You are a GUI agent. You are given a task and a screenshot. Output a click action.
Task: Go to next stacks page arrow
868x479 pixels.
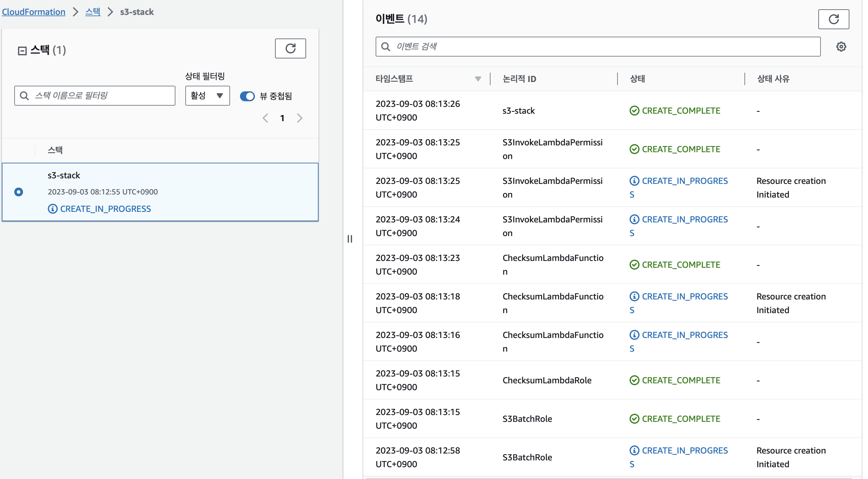(x=299, y=118)
